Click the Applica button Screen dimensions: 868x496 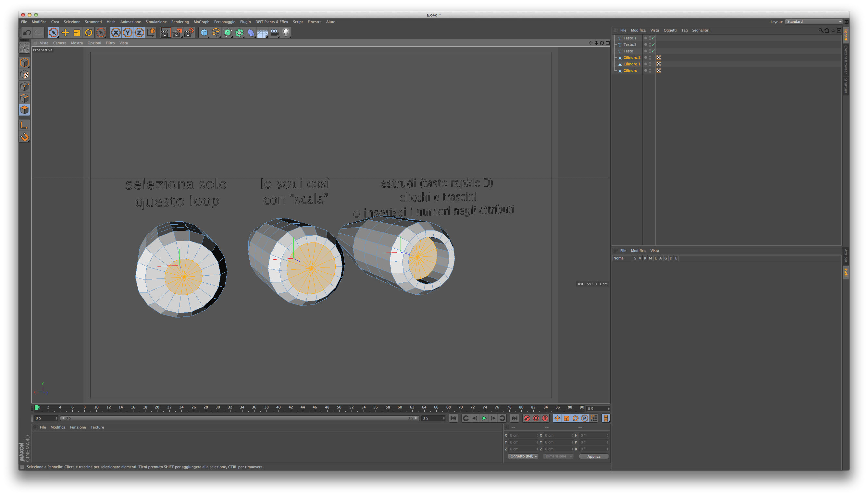594,456
